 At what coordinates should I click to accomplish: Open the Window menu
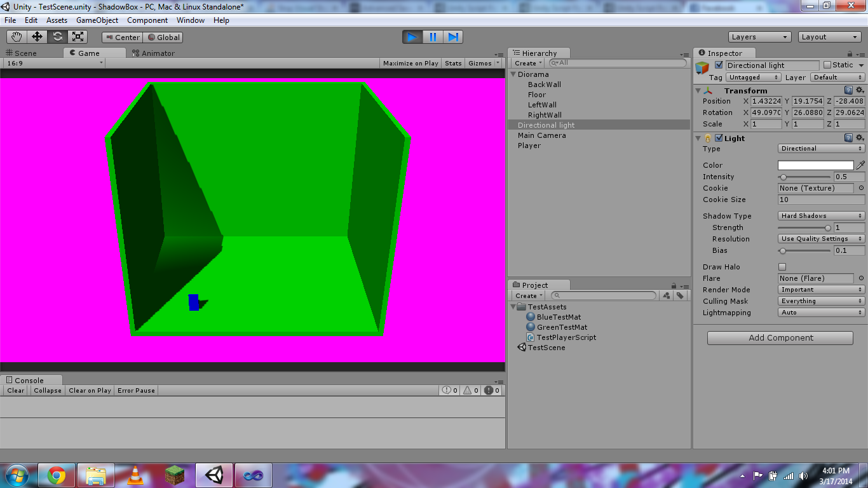coord(191,20)
